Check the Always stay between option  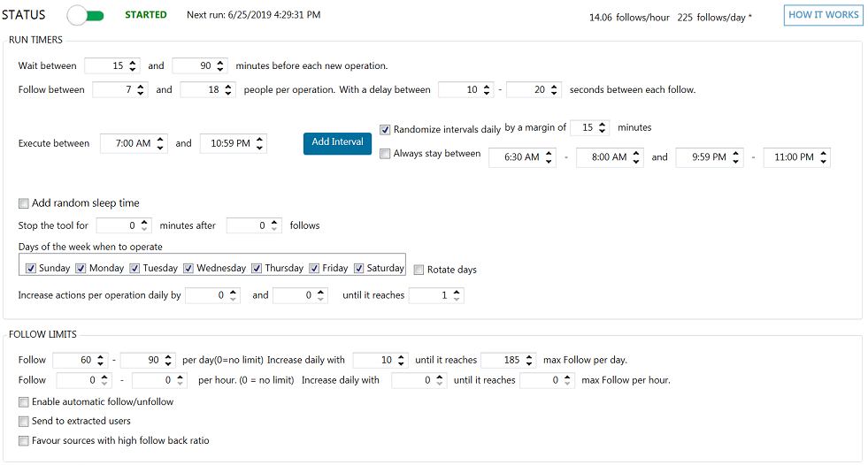tap(385, 154)
